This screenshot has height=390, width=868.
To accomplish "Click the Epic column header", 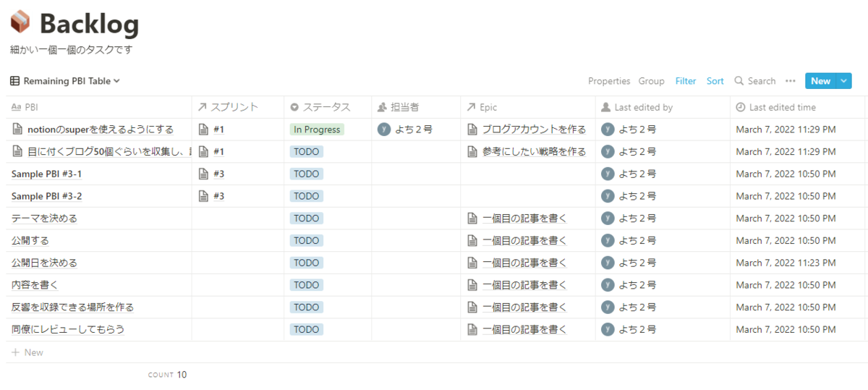I will [527, 107].
